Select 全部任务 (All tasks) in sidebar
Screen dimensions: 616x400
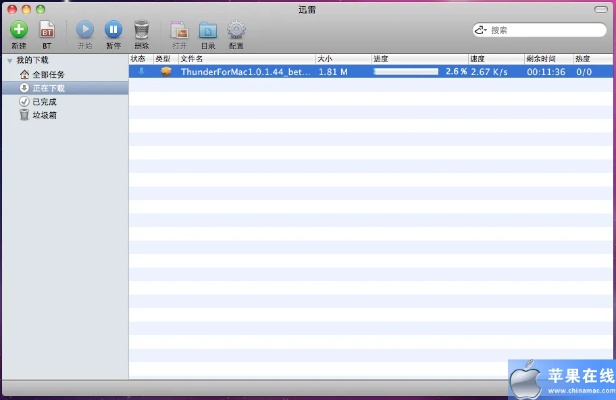click(50, 75)
